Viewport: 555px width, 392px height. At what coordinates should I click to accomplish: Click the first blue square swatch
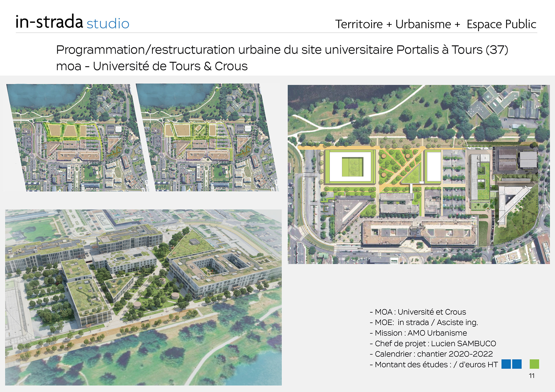[506, 364]
